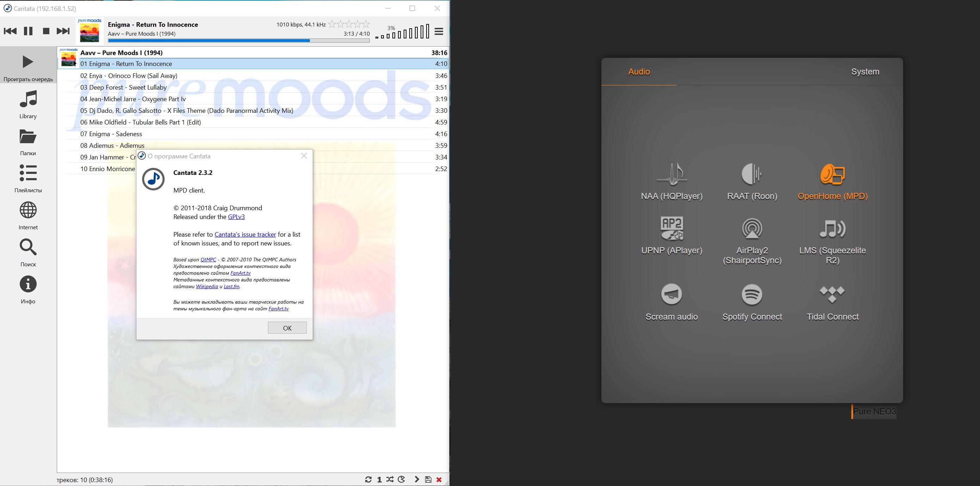Toggle consume mode (pac-man icon)
Image resolution: width=980 pixels, height=486 pixels.
[x=402, y=480]
